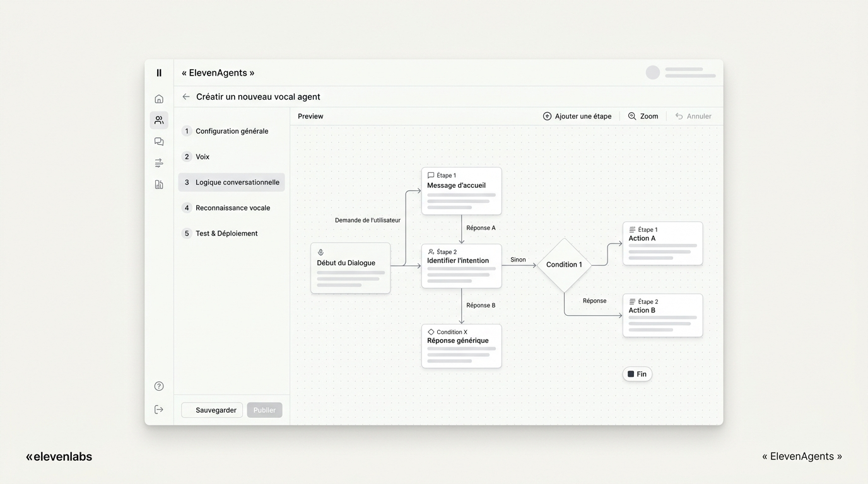This screenshot has height=484, width=868.
Task: Select step 4 Reconnaissance vocale
Action: 232,208
